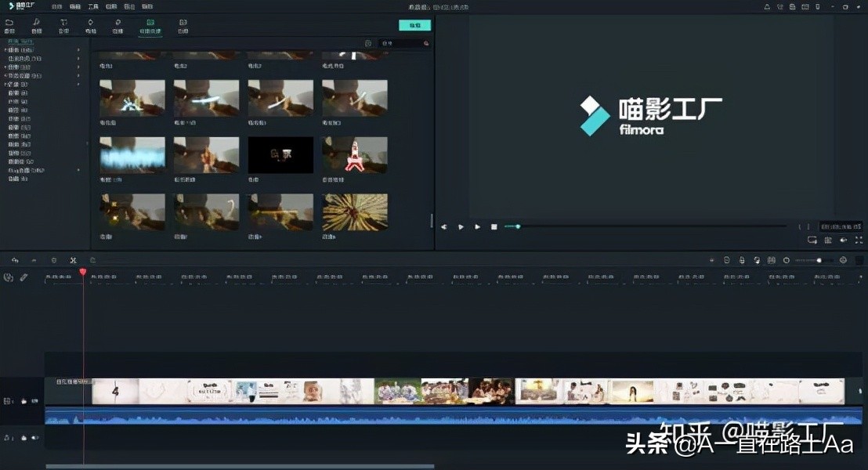Click the Play button just left of Stop
The image size is (868, 470).
478,227
